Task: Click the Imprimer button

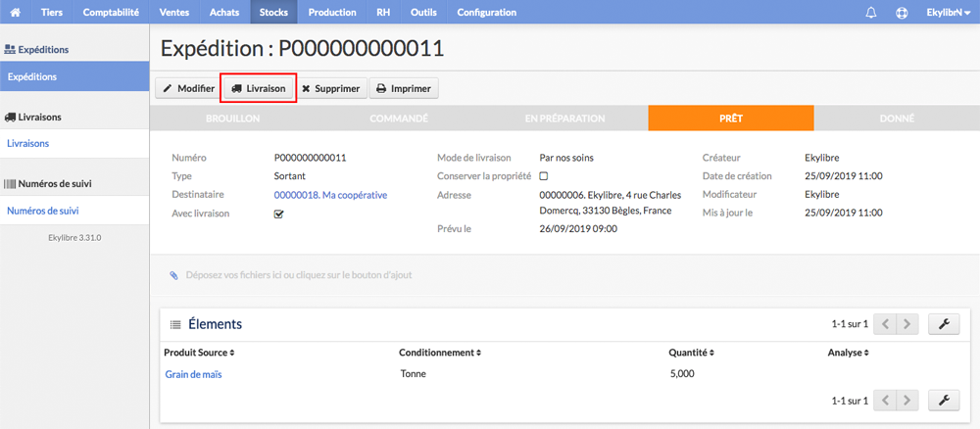Action: coord(404,89)
